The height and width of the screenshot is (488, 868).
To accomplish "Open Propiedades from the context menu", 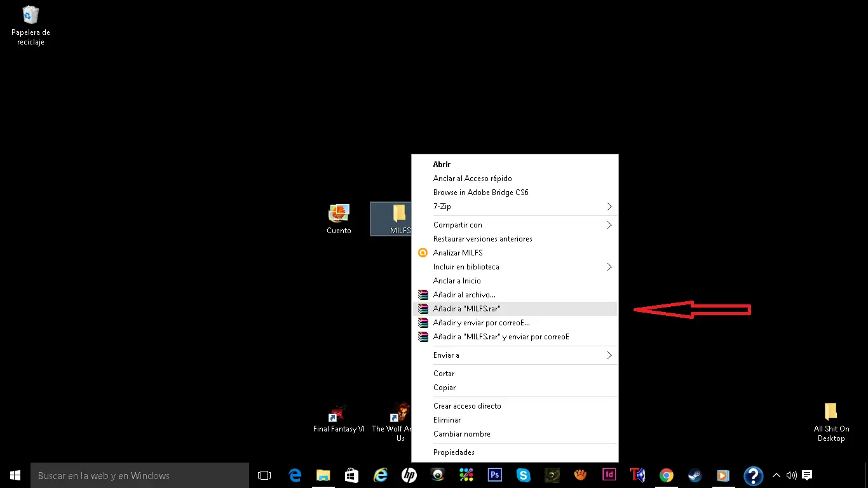I will click(x=454, y=452).
